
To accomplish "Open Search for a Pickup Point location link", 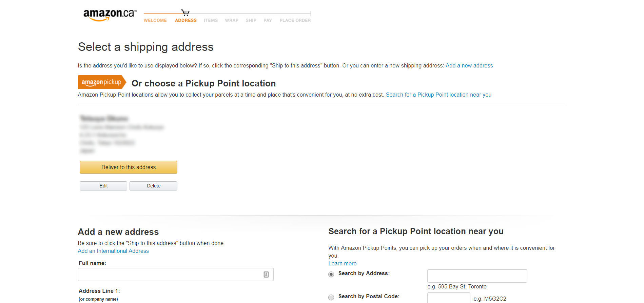I will click(x=438, y=95).
